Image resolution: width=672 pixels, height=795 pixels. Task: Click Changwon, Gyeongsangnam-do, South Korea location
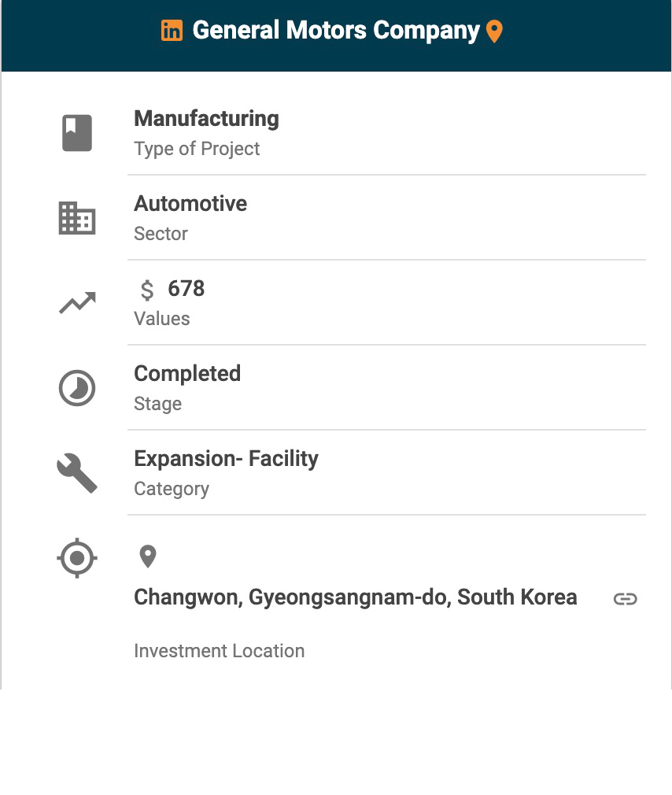(355, 597)
